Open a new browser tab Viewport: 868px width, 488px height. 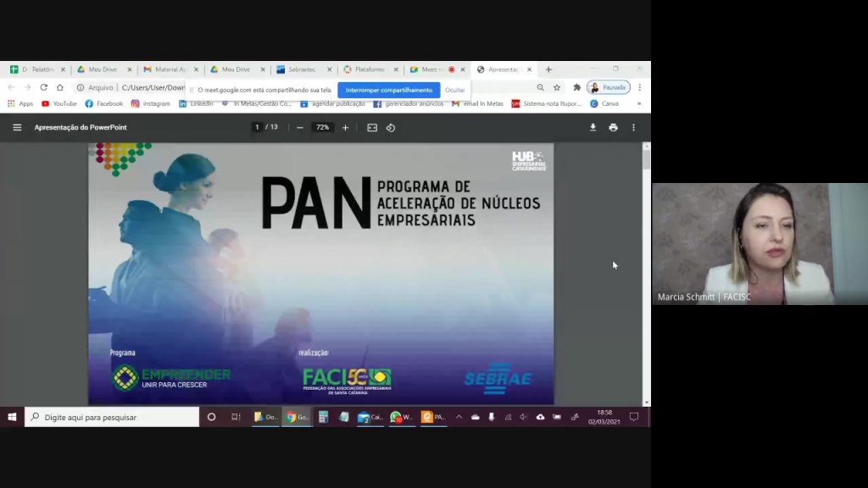(x=548, y=69)
